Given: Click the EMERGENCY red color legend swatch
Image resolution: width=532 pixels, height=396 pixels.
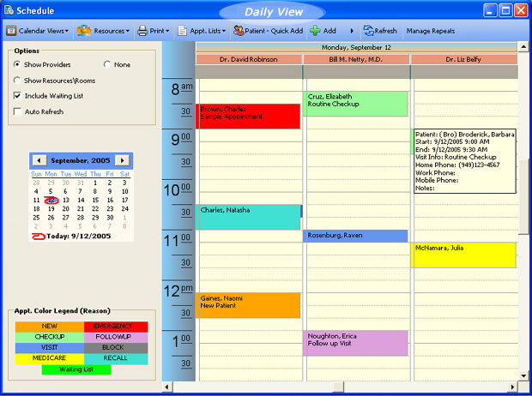Looking at the screenshot, I should [115, 327].
